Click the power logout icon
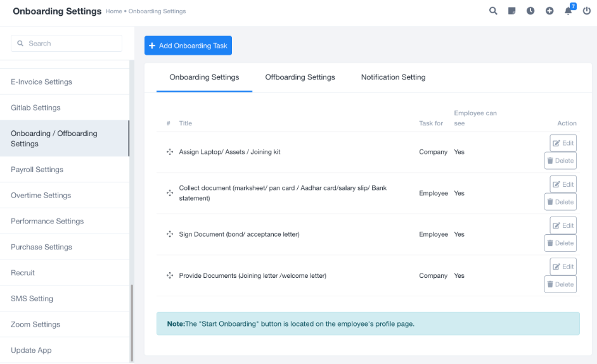This screenshot has width=597, height=364. (587, 11)
